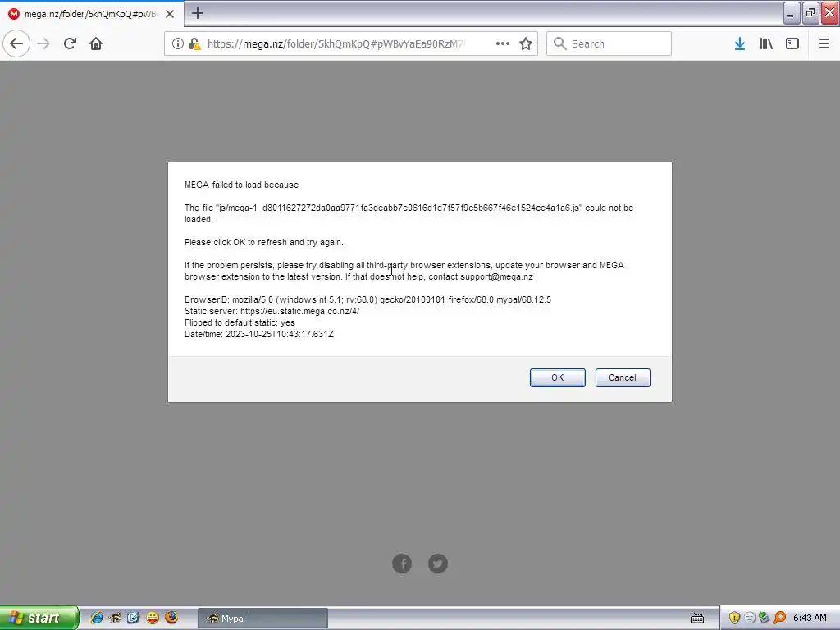
Task: Open the hamburger application menu
Action: 824,43
